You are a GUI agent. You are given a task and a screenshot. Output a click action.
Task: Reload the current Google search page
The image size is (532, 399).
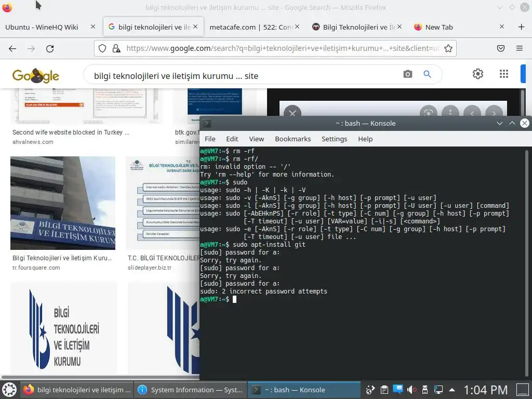tap(50, 48)
